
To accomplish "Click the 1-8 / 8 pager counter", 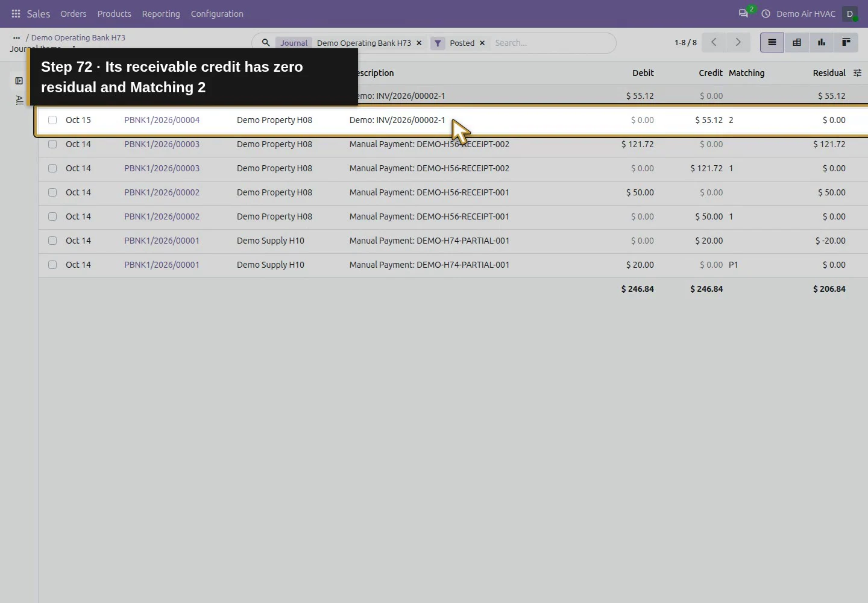I will click(x=686, y=43).
